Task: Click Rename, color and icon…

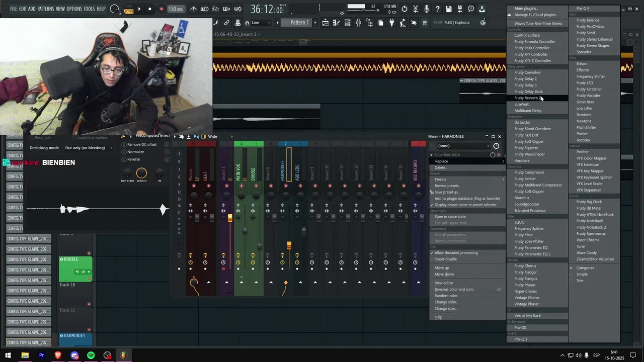Action: coord(467,290)
